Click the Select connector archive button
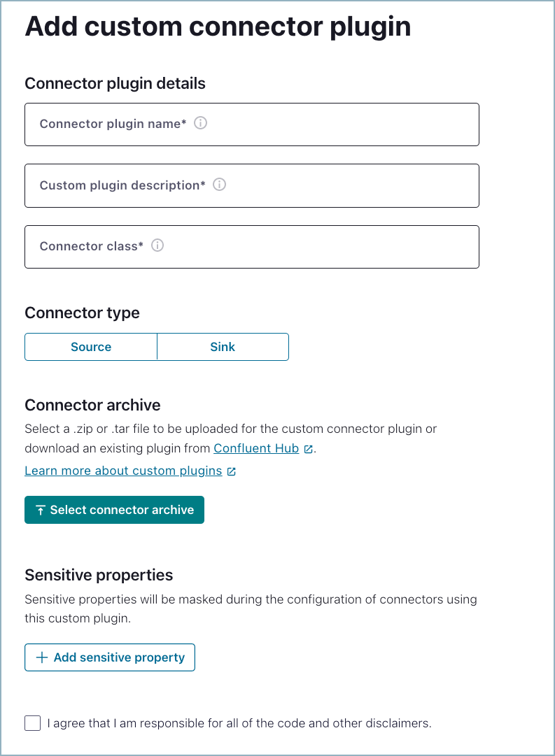Viewport: 555px width, 756px height. [x=114, y=510]
